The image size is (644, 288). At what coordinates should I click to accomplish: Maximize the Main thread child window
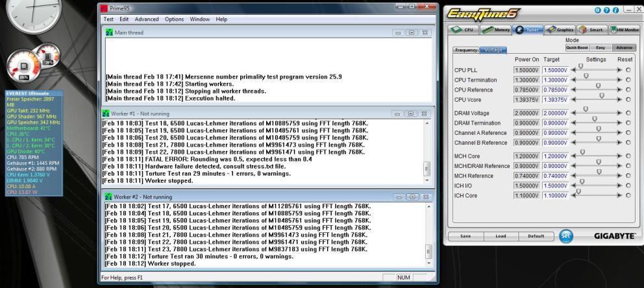point(412,32)
